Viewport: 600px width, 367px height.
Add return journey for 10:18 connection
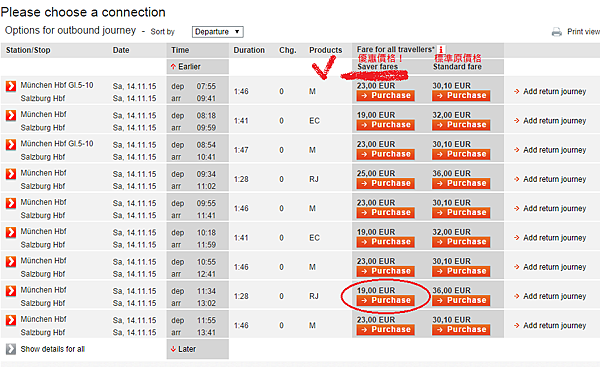click(550, 238)
